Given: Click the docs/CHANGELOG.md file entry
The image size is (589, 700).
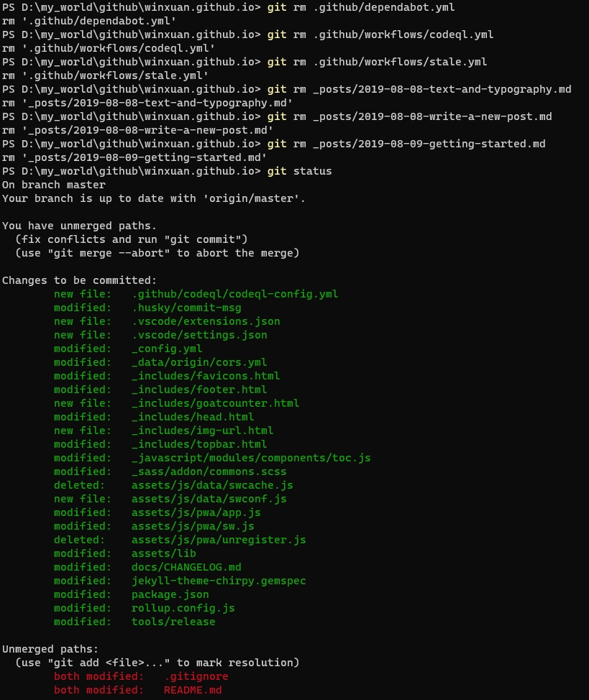Looking at the screenshot, I should [x=186, y=567].
